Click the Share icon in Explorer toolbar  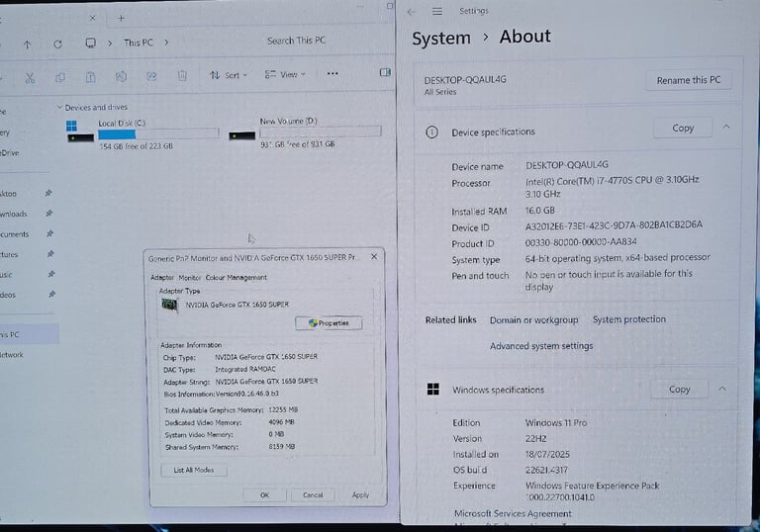tap(151, 76)
